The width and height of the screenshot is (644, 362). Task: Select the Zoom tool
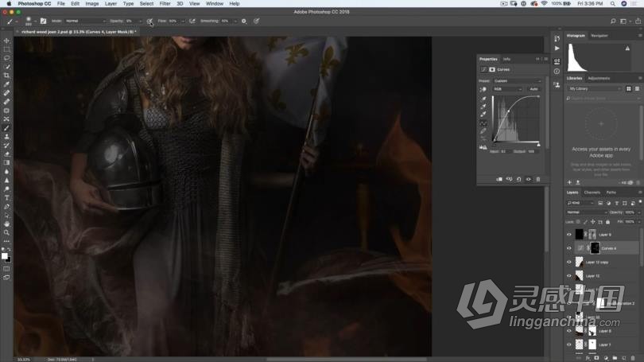[x=6, y=232]
